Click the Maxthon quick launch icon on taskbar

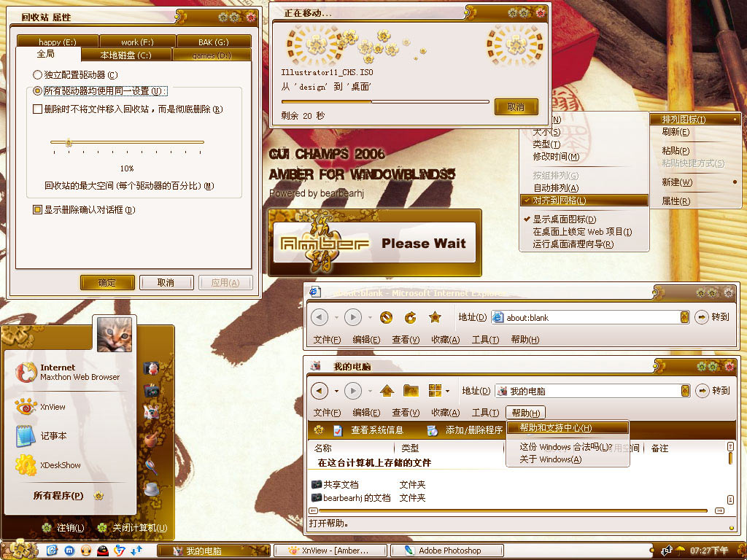tap(69, 551)
